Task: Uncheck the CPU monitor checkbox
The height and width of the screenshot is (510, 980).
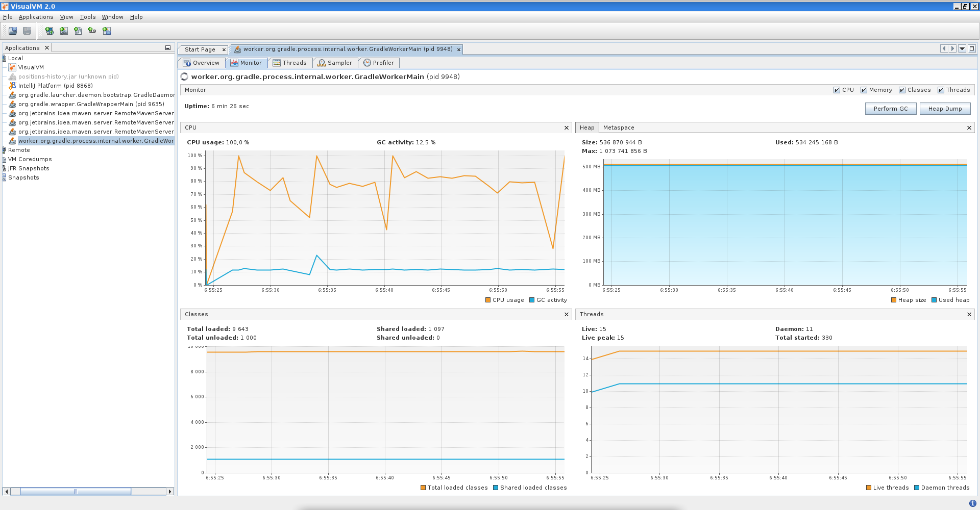Action: (x=837, y=90)
